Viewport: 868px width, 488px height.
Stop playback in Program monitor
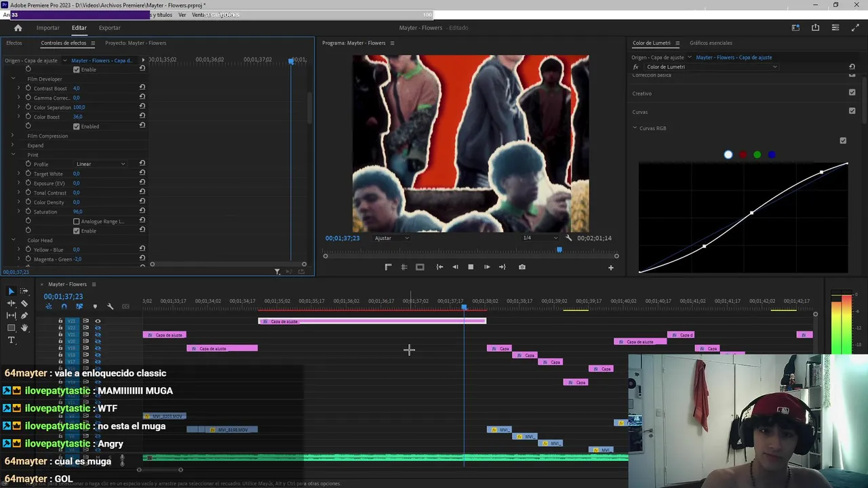coord(471,267)
